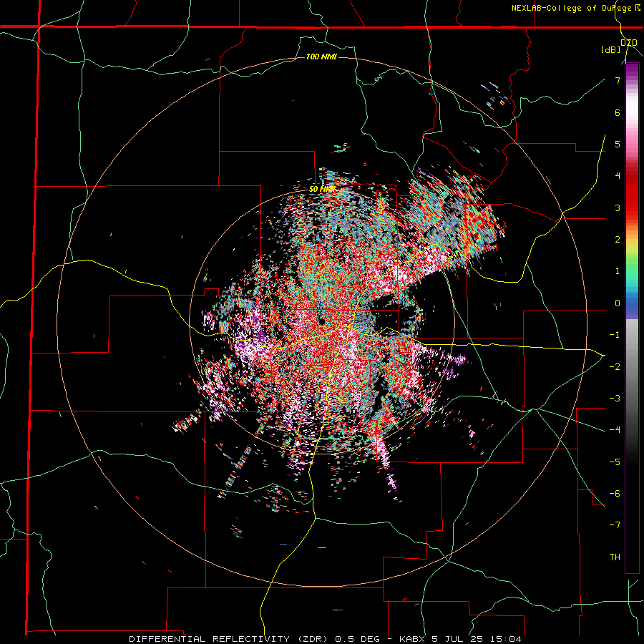644x644 pixels.
Task: Click the -1 value on color scale
Action: click(615, 335)
